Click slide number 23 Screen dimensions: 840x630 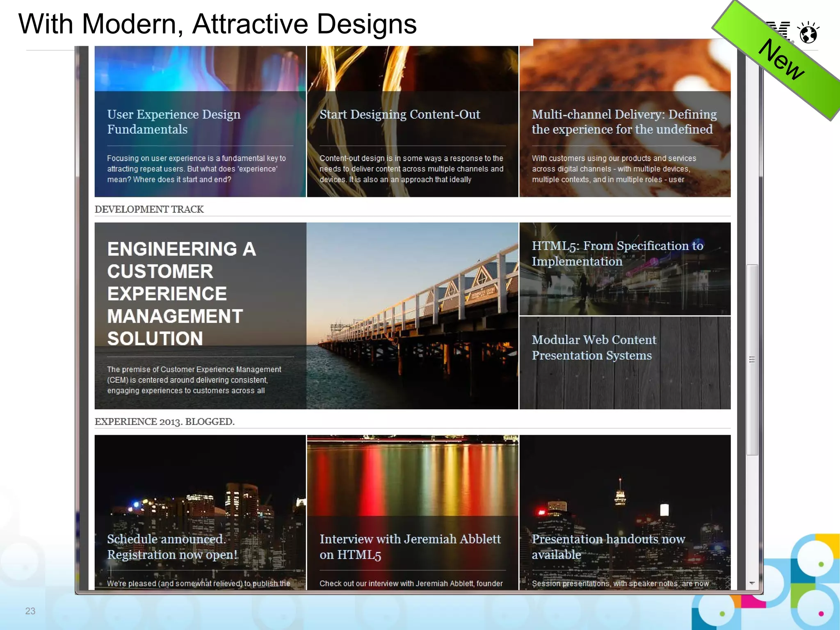point(30,611)
